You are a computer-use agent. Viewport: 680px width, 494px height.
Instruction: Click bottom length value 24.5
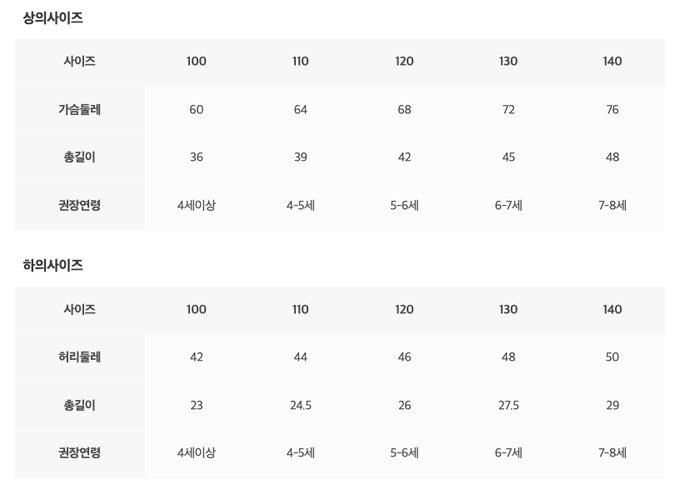tap(300, 405)
